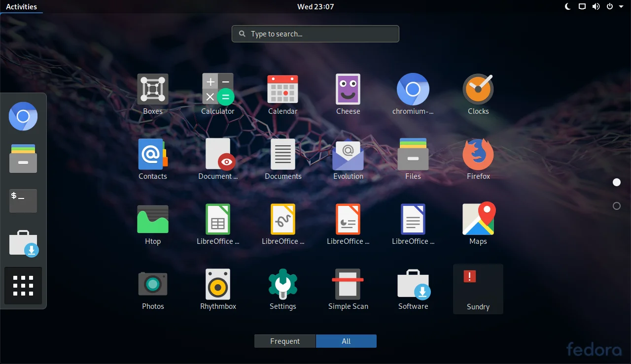This screenshot has height=364, width=631.
Task: Open the Calendar app
Action: (283, 95)
